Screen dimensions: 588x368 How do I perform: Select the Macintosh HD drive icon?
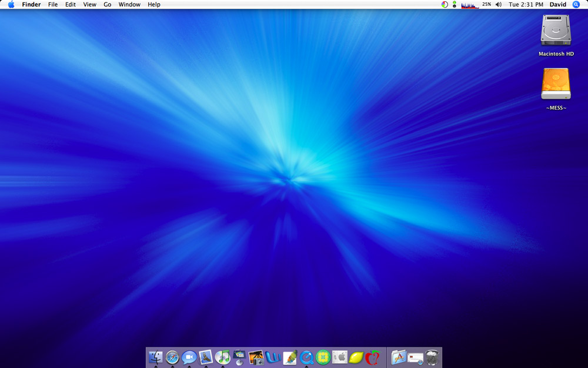pos(556,30)
